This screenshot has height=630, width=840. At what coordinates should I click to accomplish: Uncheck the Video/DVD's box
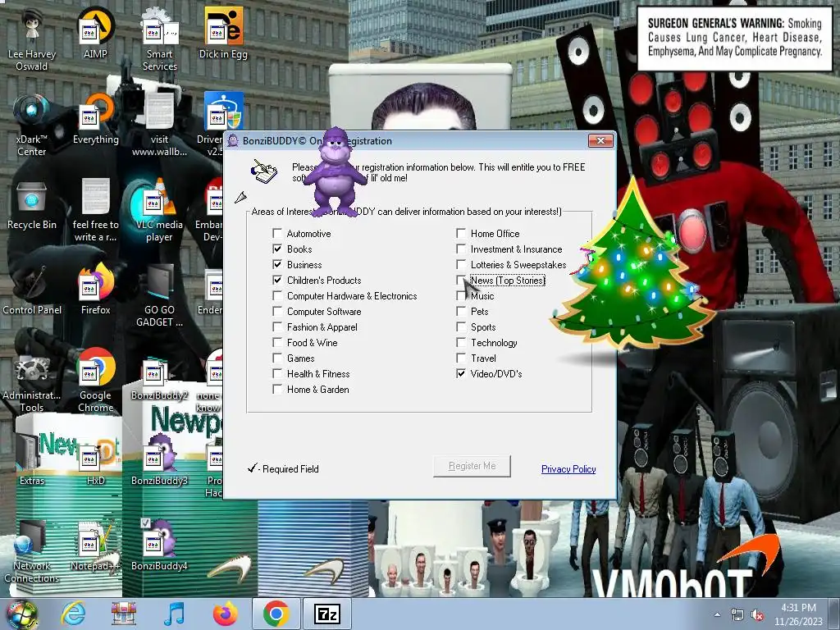461,373
